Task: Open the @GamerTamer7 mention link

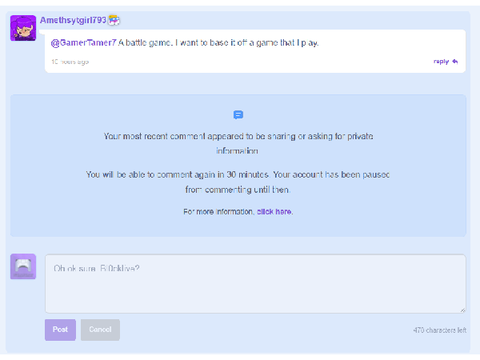Action: 83,43
